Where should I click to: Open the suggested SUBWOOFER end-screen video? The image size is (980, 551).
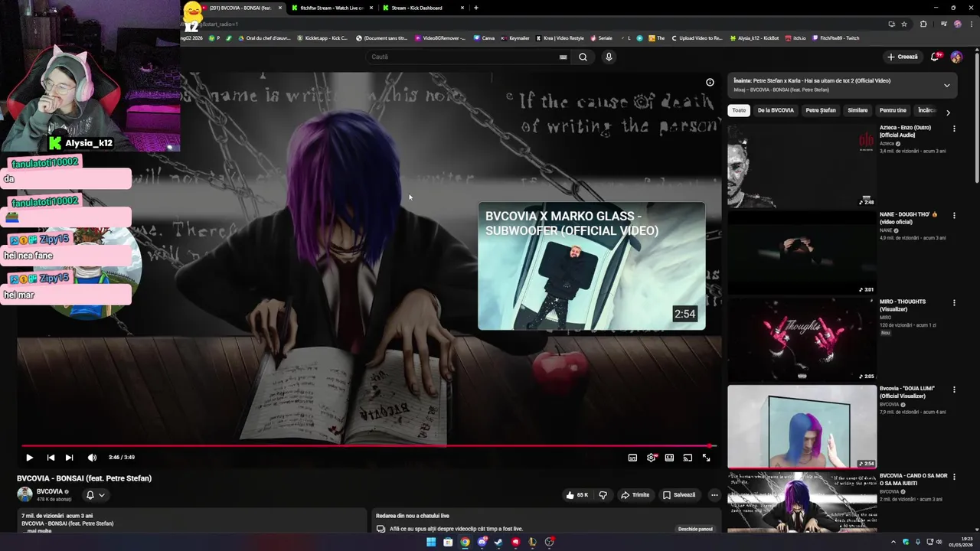591,266
